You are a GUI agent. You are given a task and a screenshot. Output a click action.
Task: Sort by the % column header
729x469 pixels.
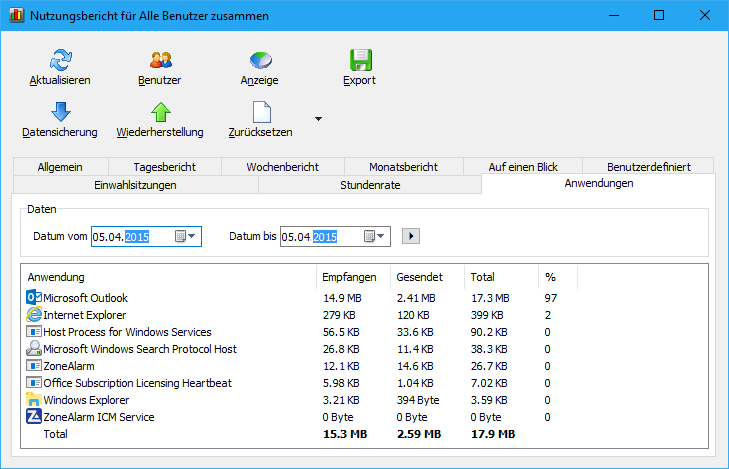[x=558, y=277]
